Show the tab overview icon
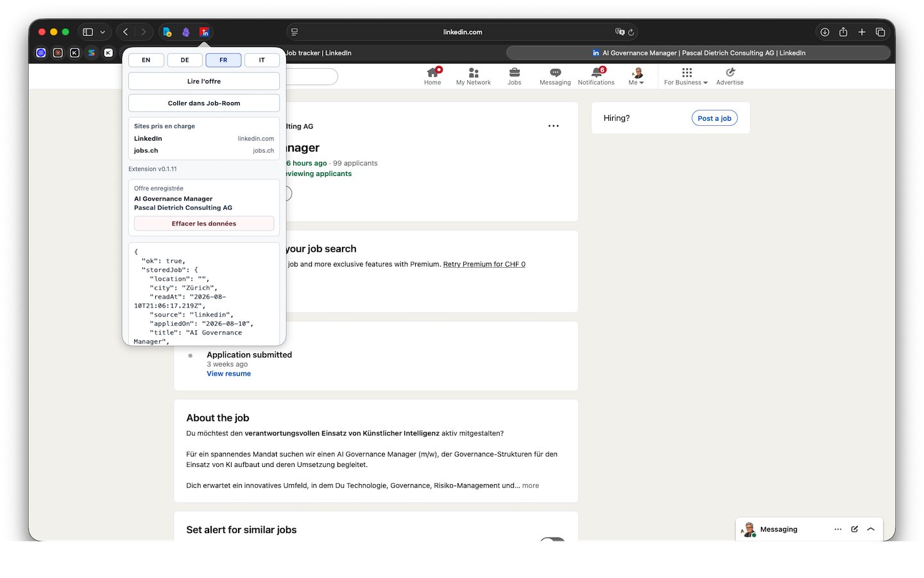Viewport: 924px width, 578px height. (x=880, y=32)
